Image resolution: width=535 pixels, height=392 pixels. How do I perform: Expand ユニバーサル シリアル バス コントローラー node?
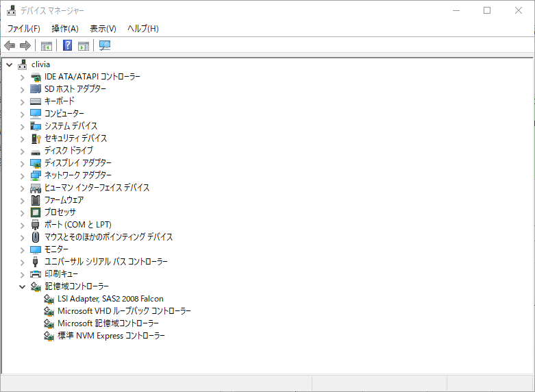(x=22, y=262)
